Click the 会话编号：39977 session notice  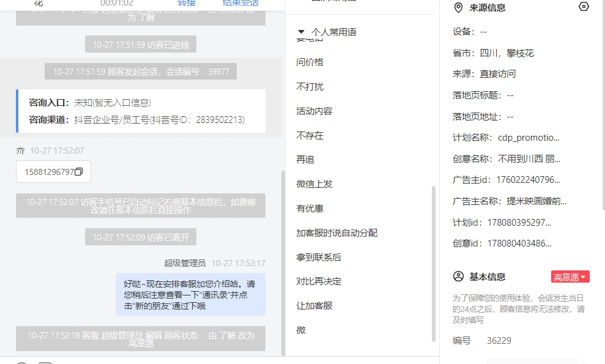tap(141, 72)
